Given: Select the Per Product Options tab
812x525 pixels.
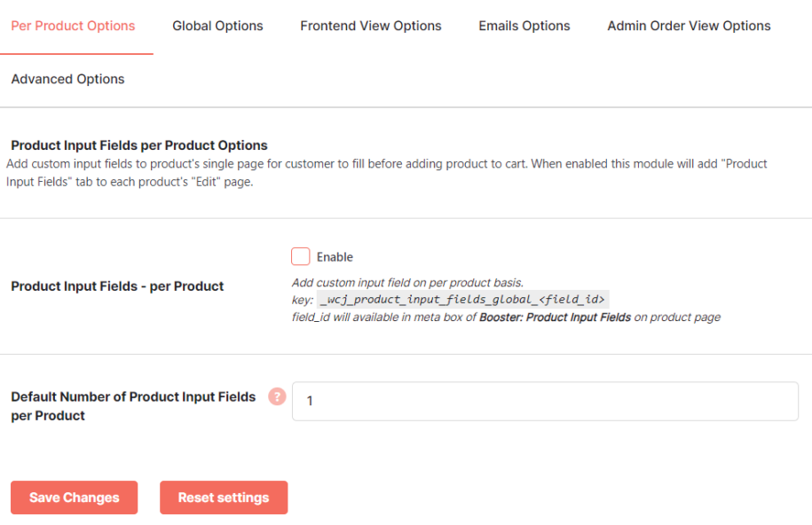Looking at the screenshot, I should (x=73, y=26).
